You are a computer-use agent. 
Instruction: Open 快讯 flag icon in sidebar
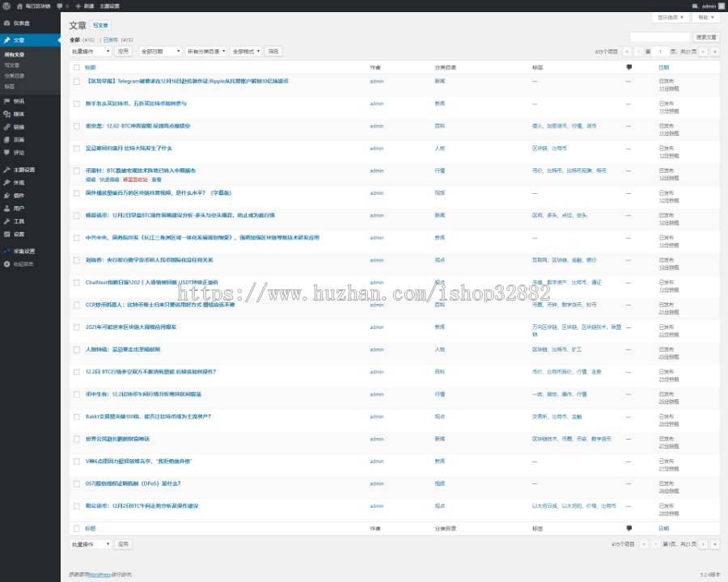[x=6, y=101]
